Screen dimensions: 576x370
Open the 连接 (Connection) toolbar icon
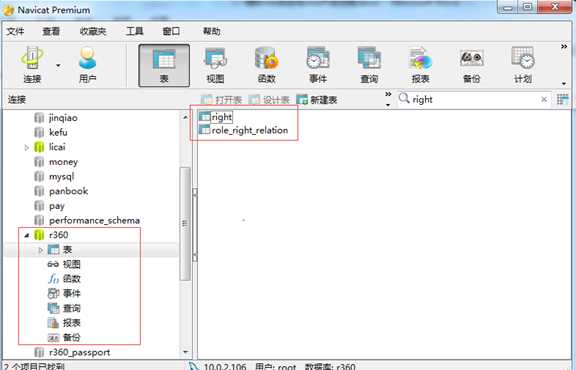tap(32, 65)
